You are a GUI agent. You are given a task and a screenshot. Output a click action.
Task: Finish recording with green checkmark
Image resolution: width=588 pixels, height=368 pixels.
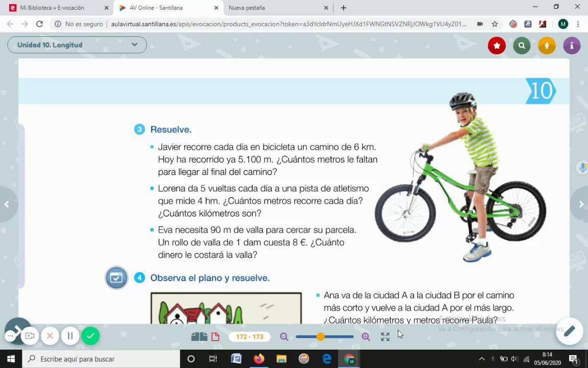coord(90,336)
